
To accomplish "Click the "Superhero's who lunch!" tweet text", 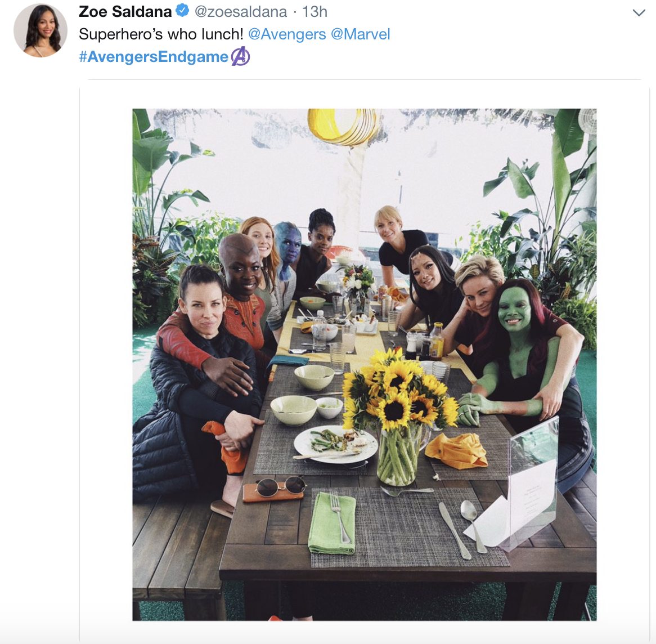I will (161, 34).
